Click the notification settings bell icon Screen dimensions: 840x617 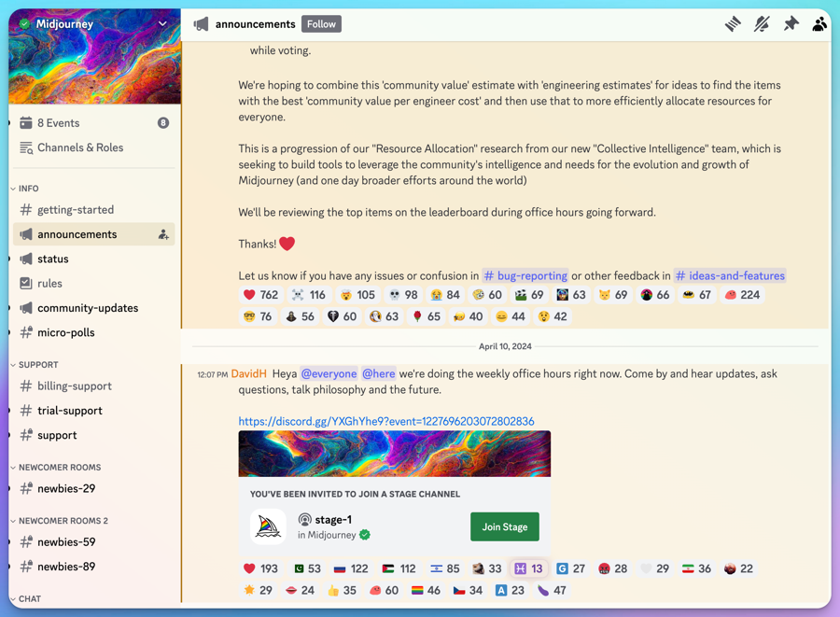click(762, 24)
